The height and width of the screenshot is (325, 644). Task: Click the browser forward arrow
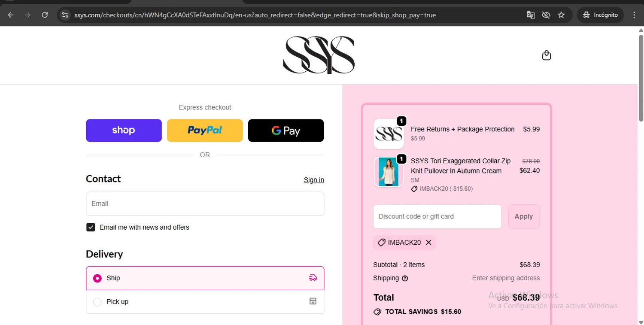[27, 15]
